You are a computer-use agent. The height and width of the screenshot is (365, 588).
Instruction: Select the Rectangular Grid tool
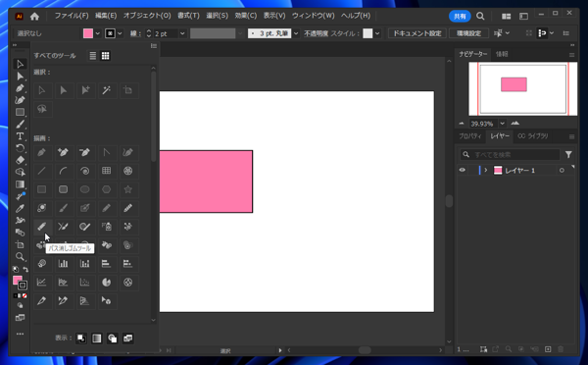point(107,171)
